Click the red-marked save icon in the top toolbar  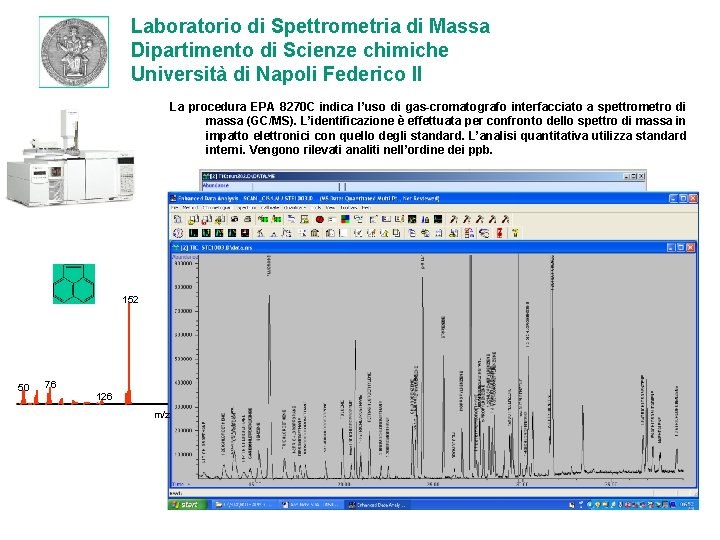point(207,219)
